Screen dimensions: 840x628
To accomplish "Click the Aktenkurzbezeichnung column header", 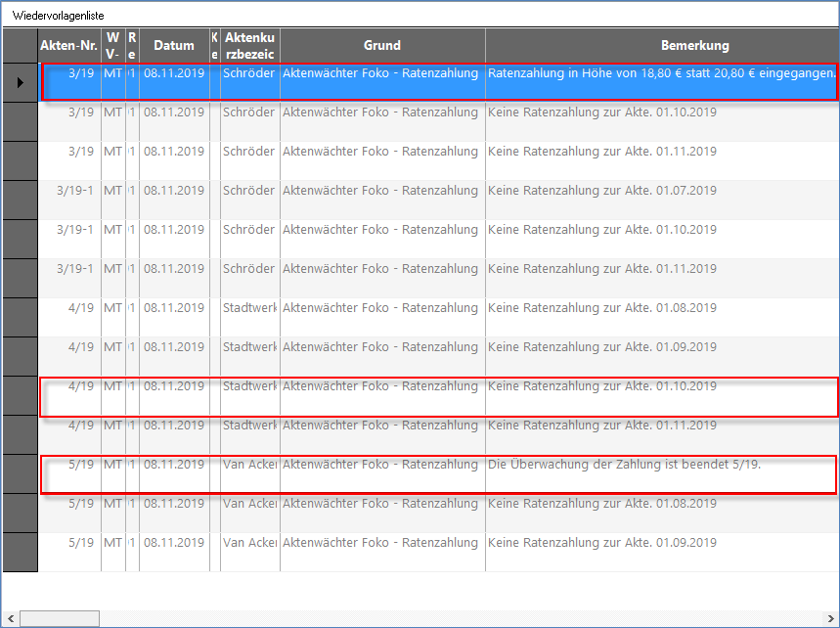I will [x=249, y=45].
